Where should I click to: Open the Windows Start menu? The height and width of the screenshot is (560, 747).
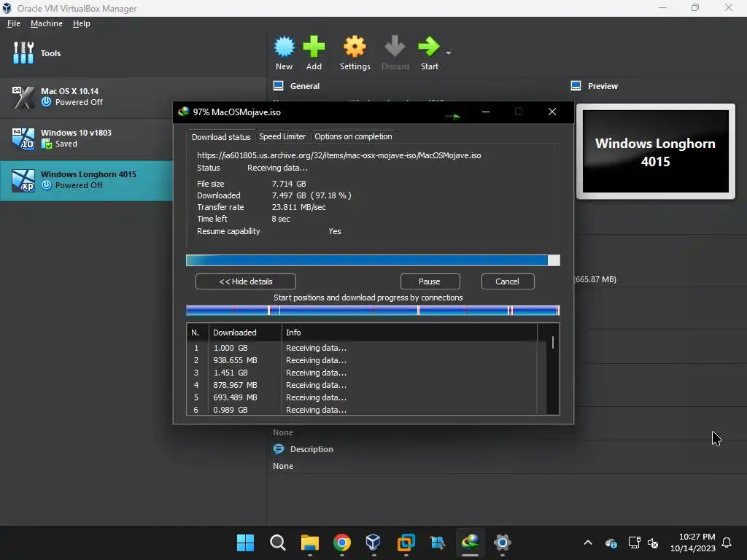click(x=245, y=542)
